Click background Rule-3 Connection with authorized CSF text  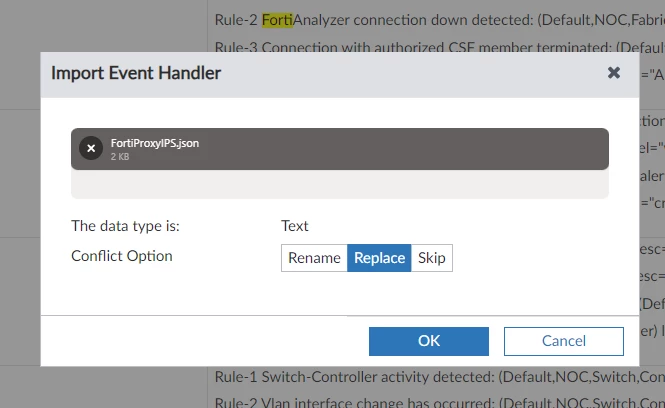point(439,47)
